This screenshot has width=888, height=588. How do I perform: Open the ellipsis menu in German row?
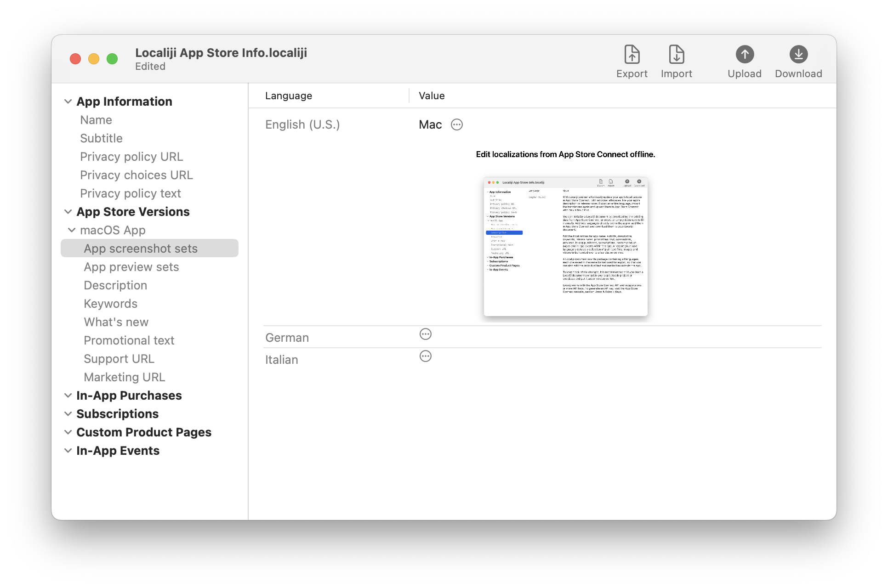click(425, 334)
